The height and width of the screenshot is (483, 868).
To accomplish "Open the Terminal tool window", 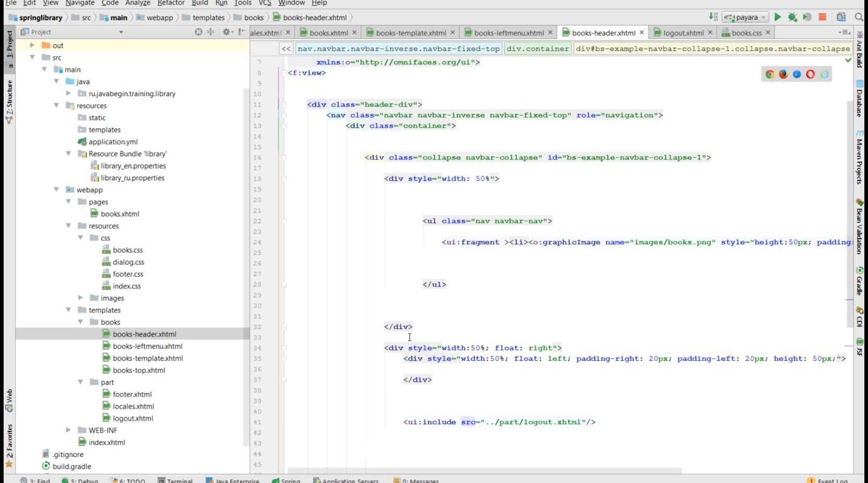I will [175, 480].
